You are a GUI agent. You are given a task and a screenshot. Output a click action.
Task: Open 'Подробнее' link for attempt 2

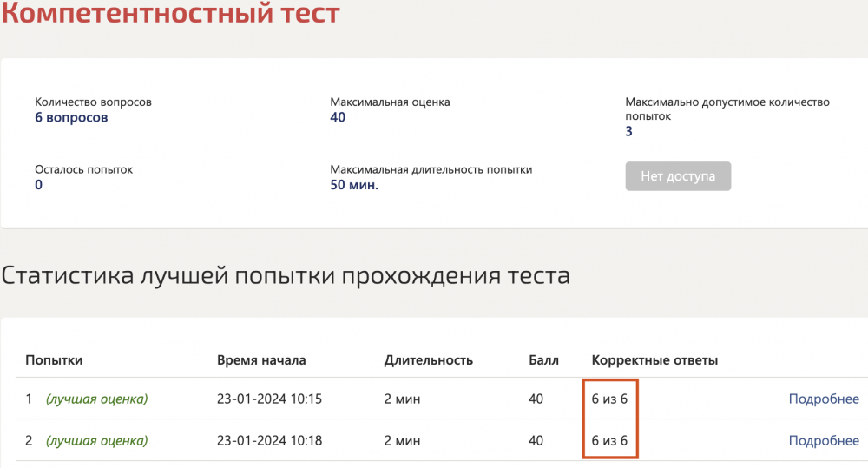pyautogui.click(x=823, y=440)
